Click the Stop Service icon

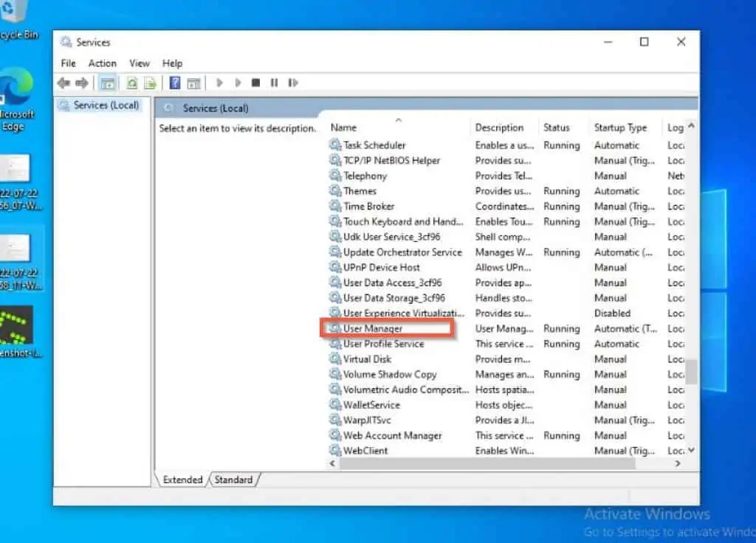point(255,83)
